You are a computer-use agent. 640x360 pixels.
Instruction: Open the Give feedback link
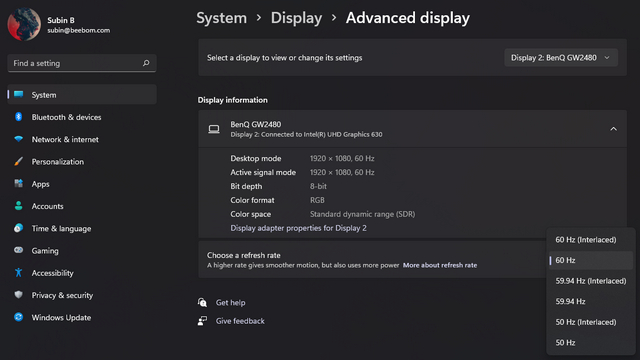[x=240, y=321]
